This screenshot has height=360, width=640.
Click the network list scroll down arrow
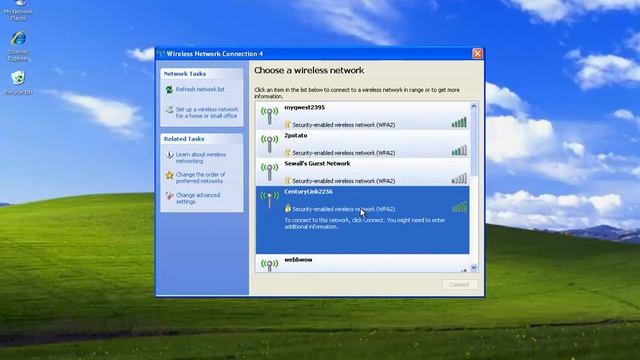click(473, 268)
